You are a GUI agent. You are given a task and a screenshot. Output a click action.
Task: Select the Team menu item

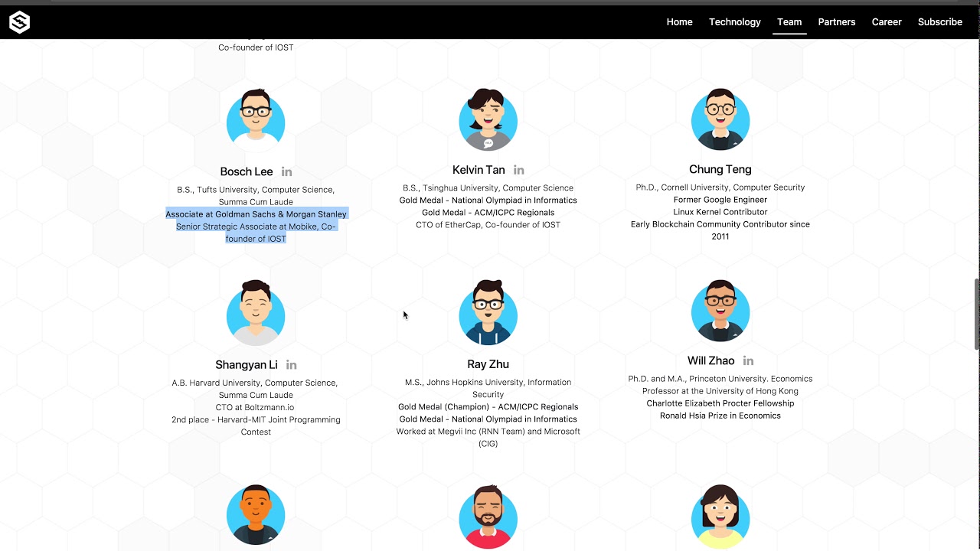pos(789,22)
